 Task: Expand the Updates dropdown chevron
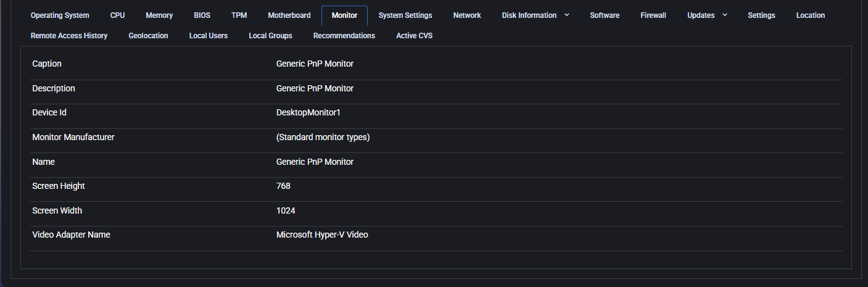click(x=724, y=15)
